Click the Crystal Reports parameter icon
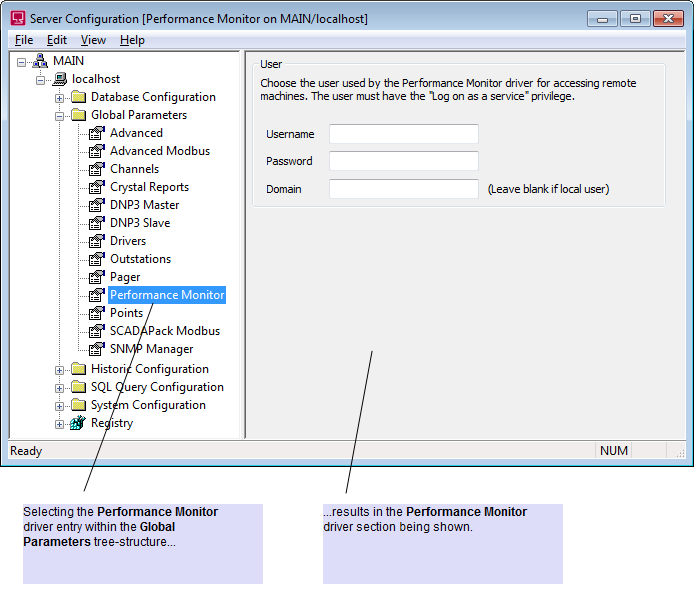Viewport: 694px width, 594px height. pos(97,187)
